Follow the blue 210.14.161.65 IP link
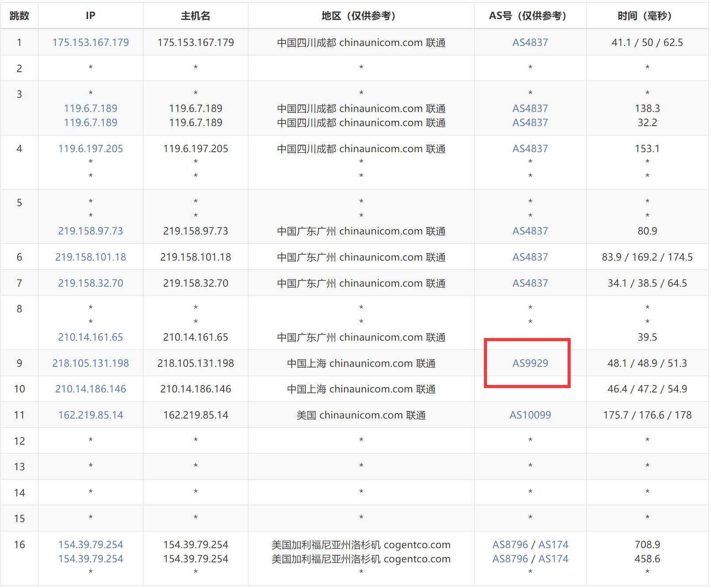 90,337
